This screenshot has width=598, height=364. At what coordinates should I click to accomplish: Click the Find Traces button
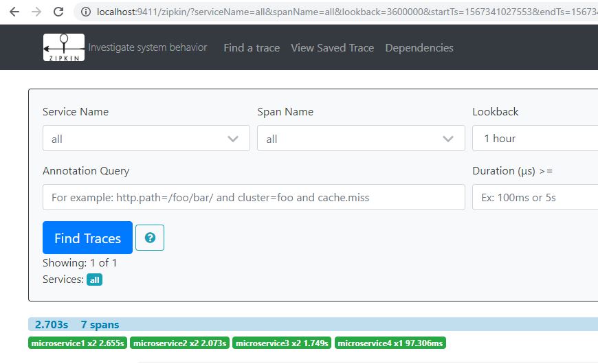pos(87,238)
